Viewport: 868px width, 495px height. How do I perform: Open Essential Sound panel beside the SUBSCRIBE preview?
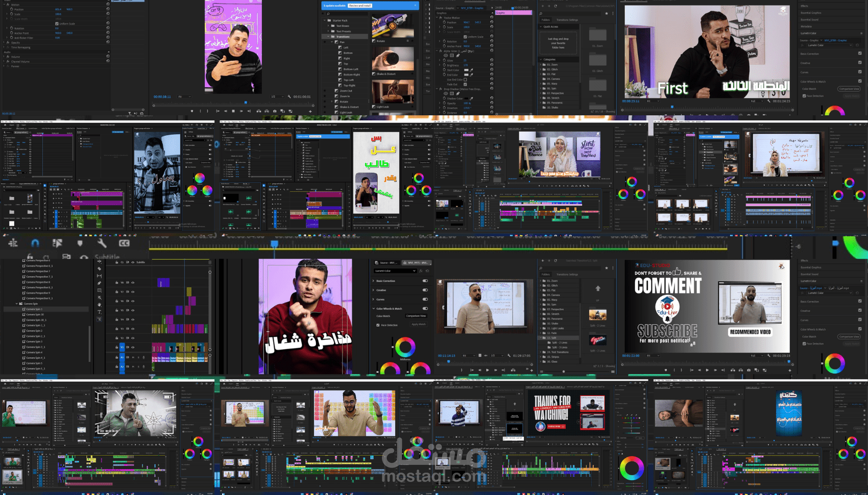point(809,274)
